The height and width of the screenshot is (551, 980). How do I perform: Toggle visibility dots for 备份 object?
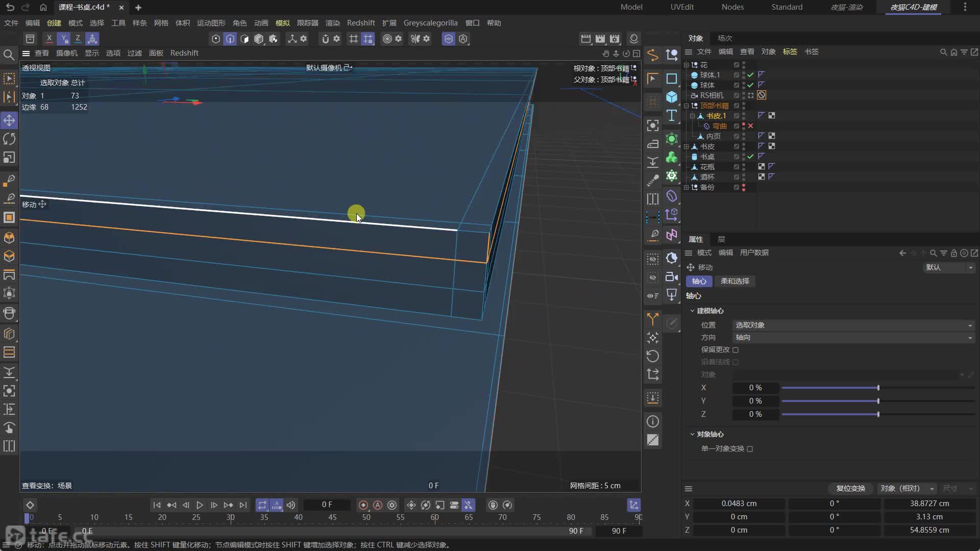point(744,187)
